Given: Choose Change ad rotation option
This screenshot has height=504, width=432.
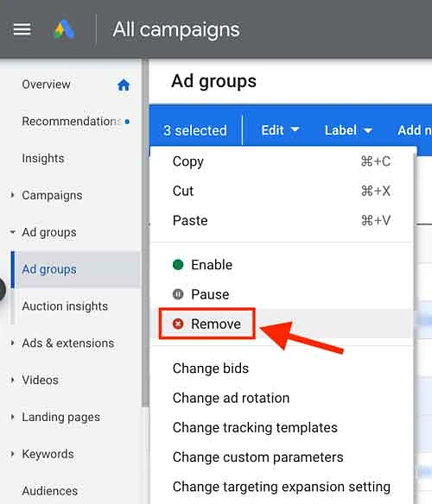Looking at the screenshot, I should click(282, 398).
